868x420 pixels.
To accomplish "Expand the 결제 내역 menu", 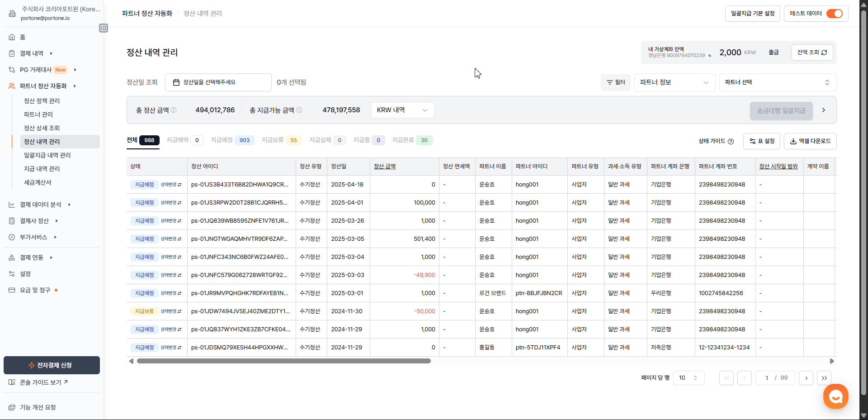I will (51, 53).
